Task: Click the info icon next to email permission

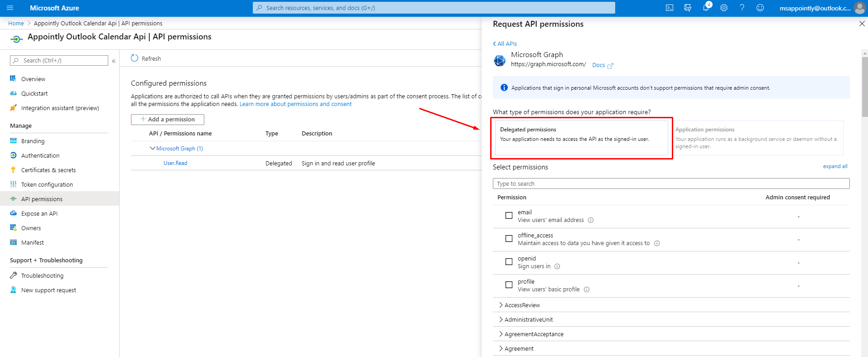Action: pyautogui.click(x=591, y=220)
